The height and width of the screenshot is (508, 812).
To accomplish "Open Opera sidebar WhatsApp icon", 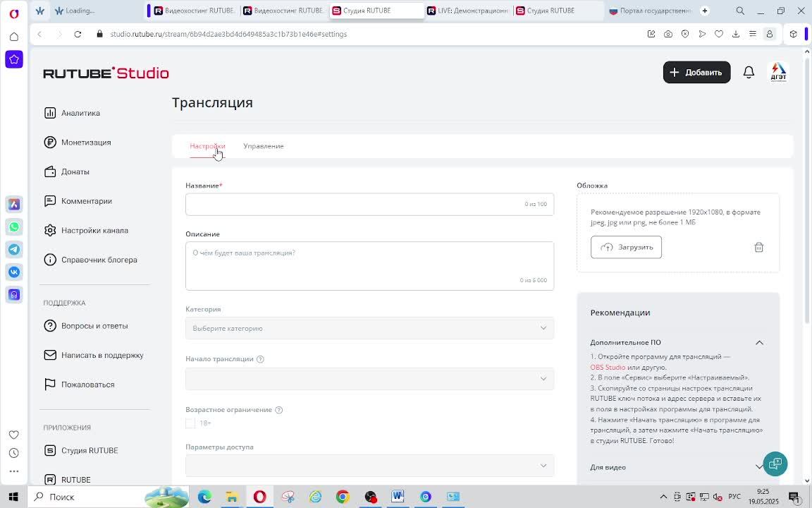I will pyautogui.click(x=14, y=226).
